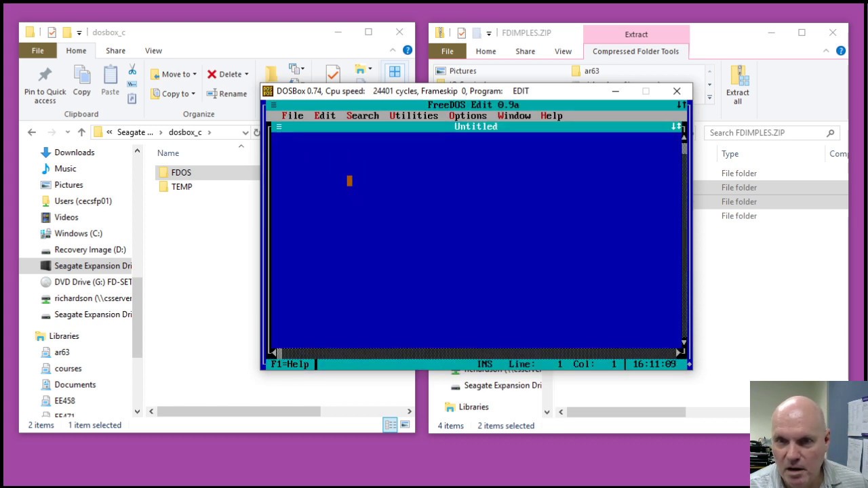Click the editor vertical scrollbar down arrow
The width and height of the screenshot is (868, 488).
(684, 344)
